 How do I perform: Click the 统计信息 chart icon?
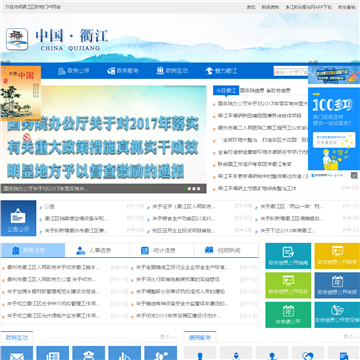point(145,251)
